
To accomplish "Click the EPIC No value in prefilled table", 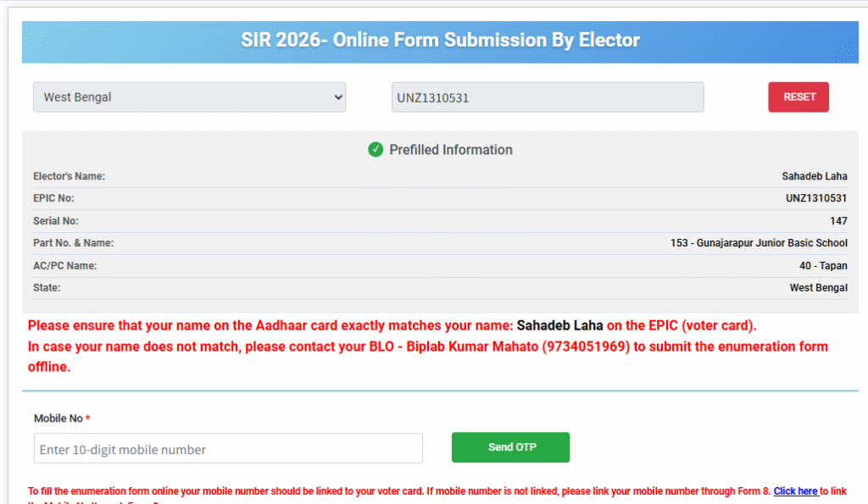I will click(x=815, y=198).
